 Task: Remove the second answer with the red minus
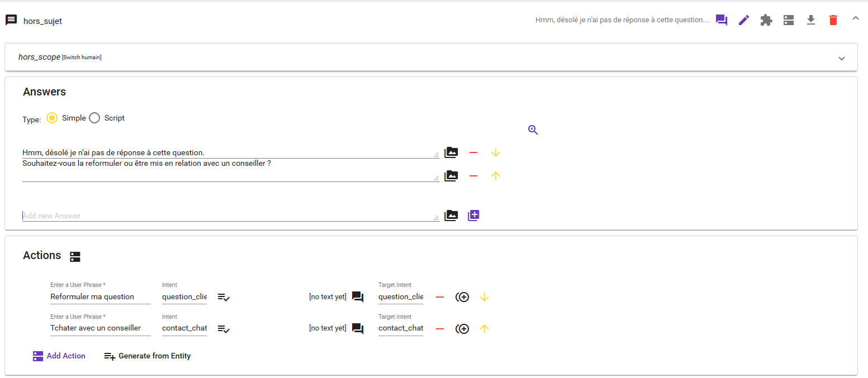(473, 176)
